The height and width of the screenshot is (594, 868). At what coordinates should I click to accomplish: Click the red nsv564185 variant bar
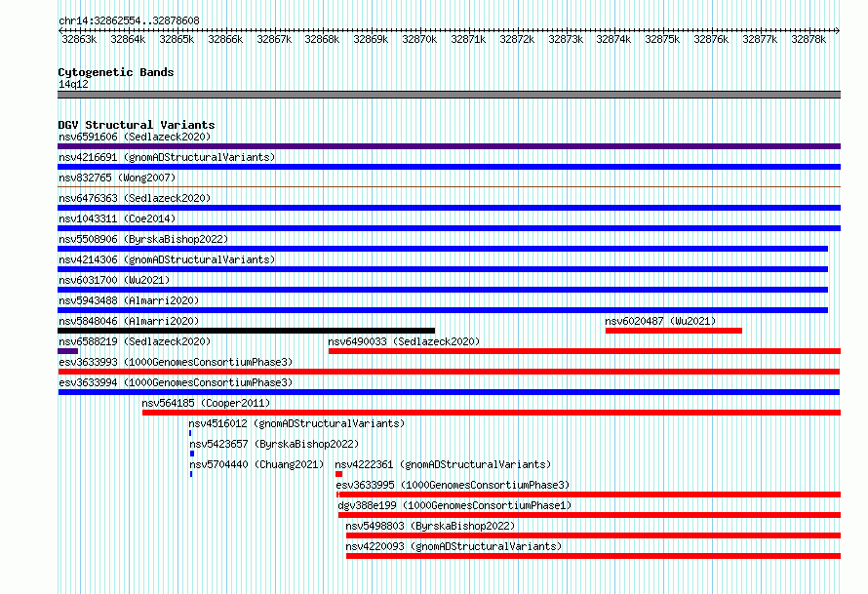pyautogui.click(x=492, y=413)
